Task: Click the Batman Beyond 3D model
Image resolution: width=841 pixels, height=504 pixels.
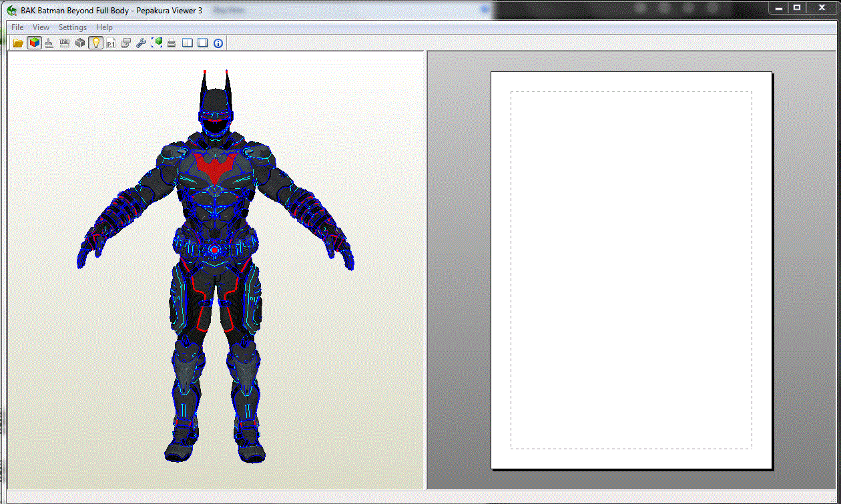Action: point(216,267)
